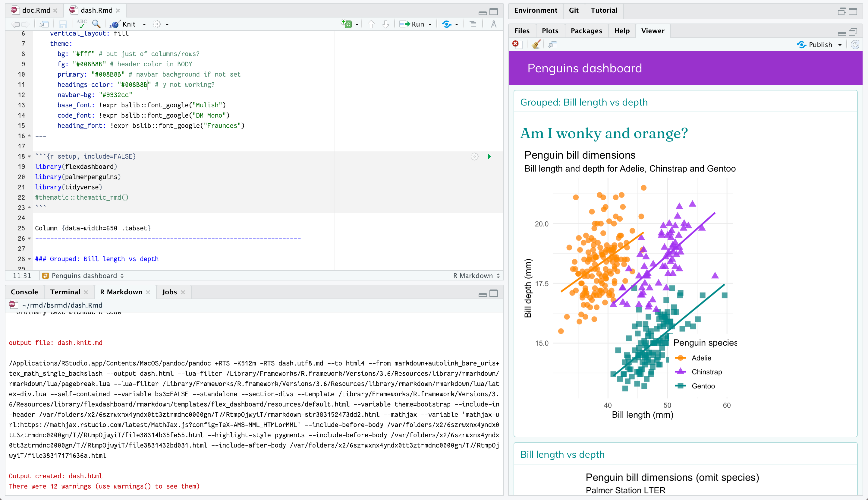
Task: Switch to the Git tab
Action: pyautogui.click(x=574, y=10)
